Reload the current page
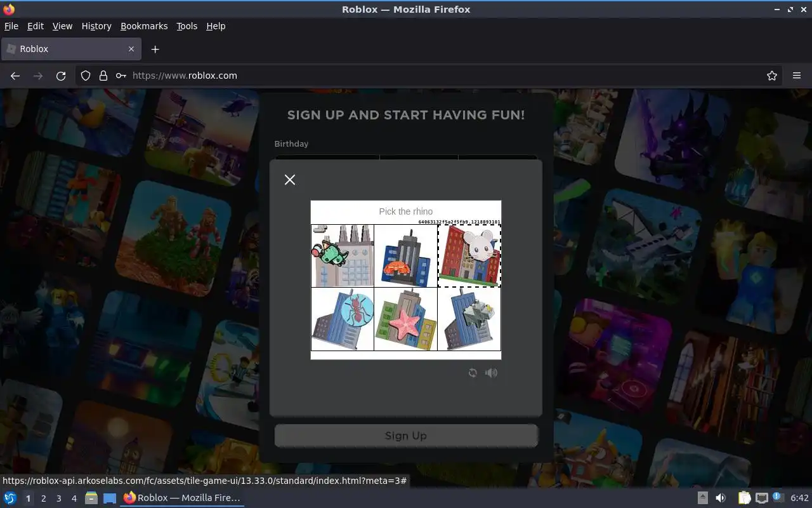The height and width of the screenshot is (508, 812). pos(61,76)
